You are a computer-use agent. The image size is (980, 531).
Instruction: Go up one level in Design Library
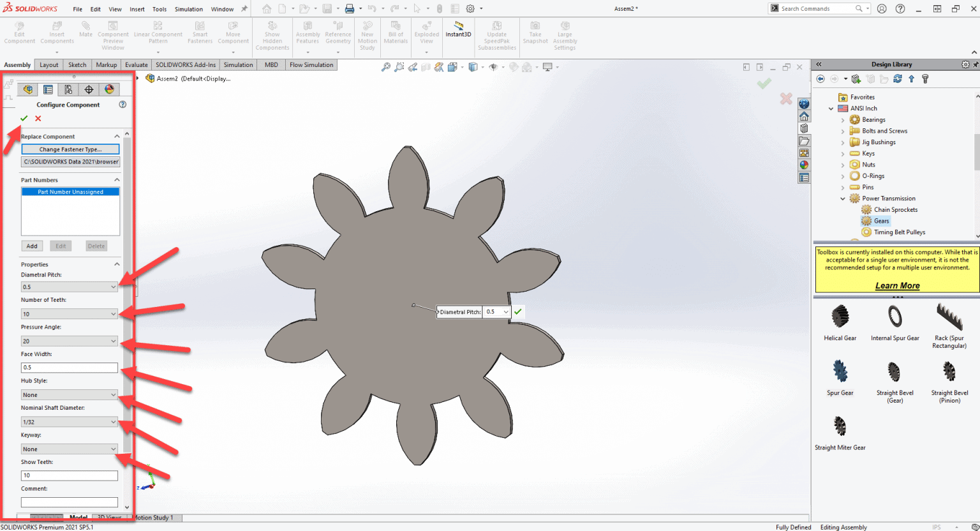click(x=911, y=79)
